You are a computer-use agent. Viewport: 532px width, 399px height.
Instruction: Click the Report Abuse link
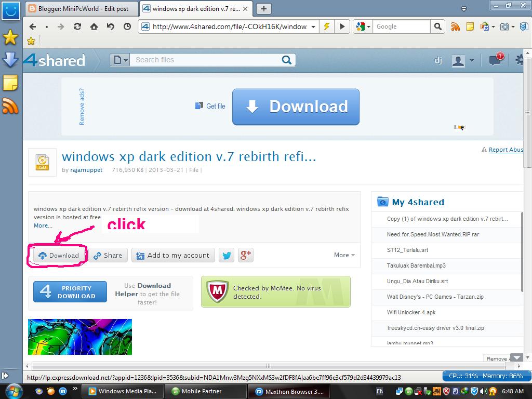click(506, 150)
